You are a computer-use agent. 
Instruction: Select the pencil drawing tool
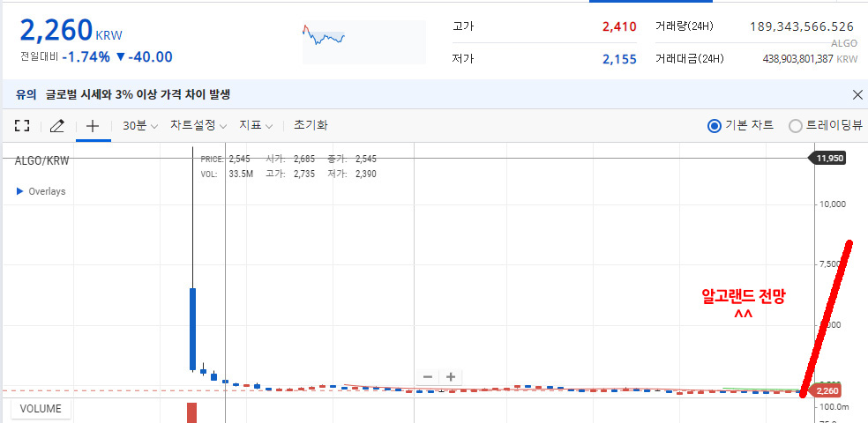click(56, 126)
